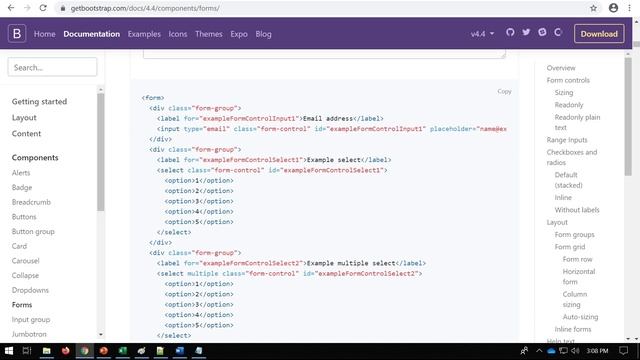The width and height of the screenshot is (640, 360).
Task: Open Card docs in sidebar
Action: [x=19, y=247]
